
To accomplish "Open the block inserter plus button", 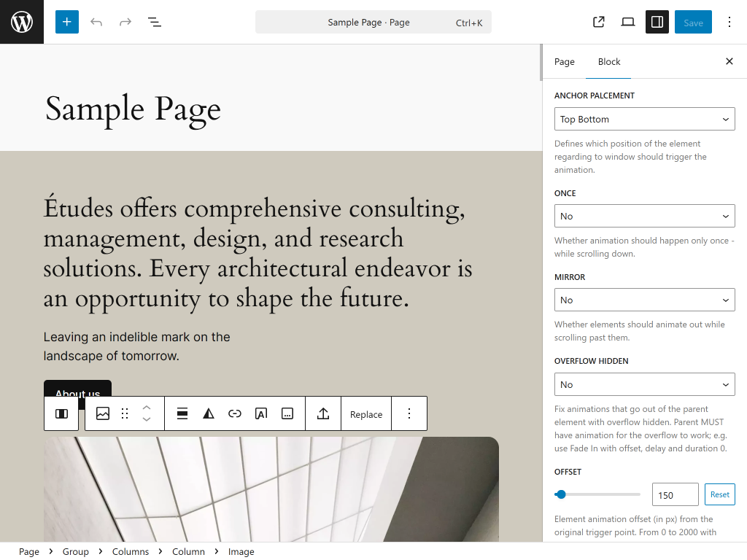I will point(66,22).
